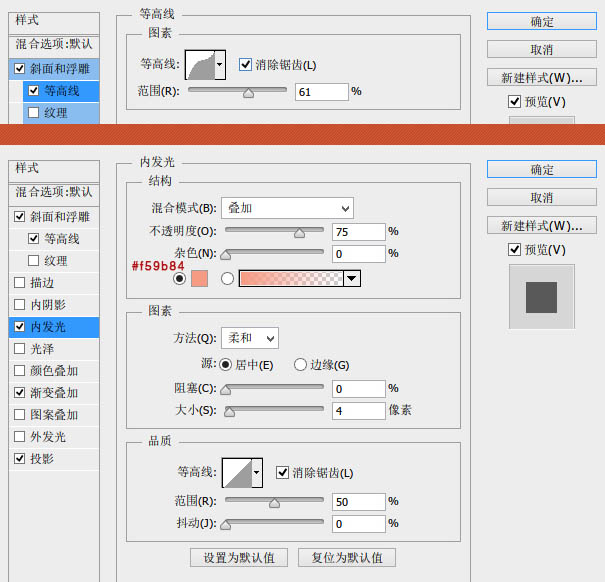Toggle 斜面和浮雕 checkbox in lower list

[x=19, y=217]
